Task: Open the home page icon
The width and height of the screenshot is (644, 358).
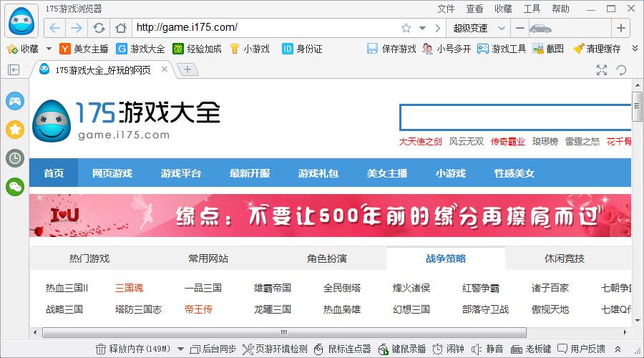Action: tap(121, 28)
